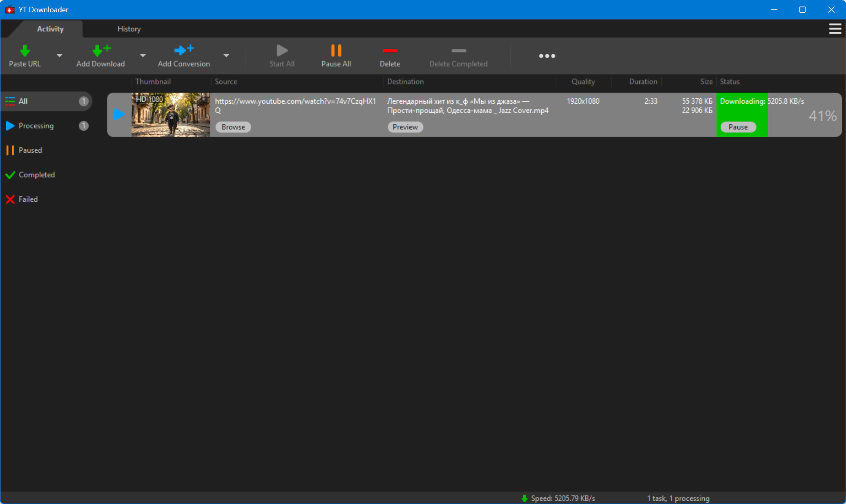The width and height of the screenshot is (846, 504).
Task: Click the Paste URL green arrow icon
Action: point(25,51)
